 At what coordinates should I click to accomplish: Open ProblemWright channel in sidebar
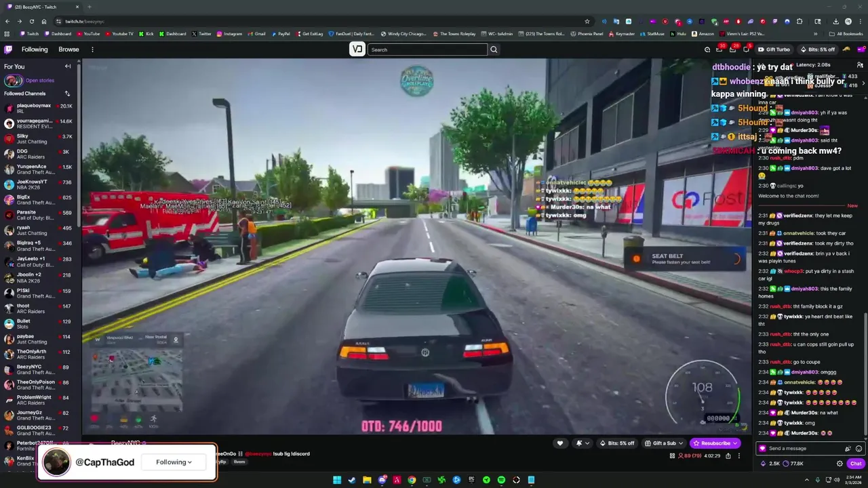39,400
